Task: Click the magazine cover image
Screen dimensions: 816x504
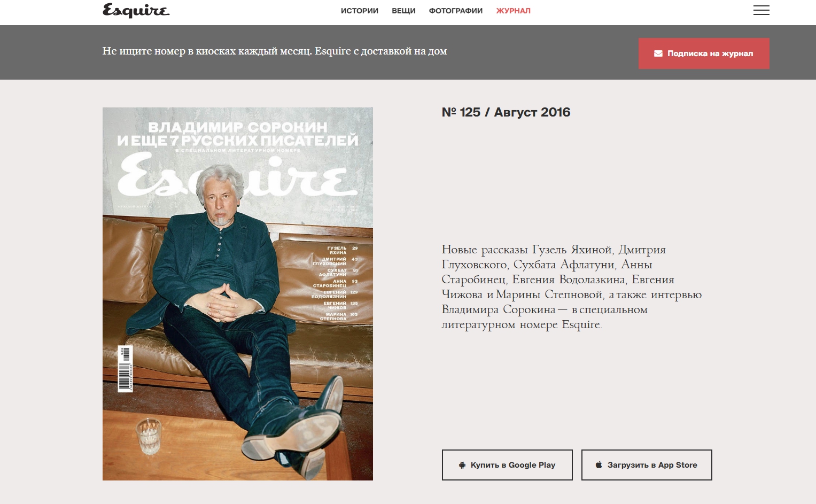Action: (x=238, y=294)
